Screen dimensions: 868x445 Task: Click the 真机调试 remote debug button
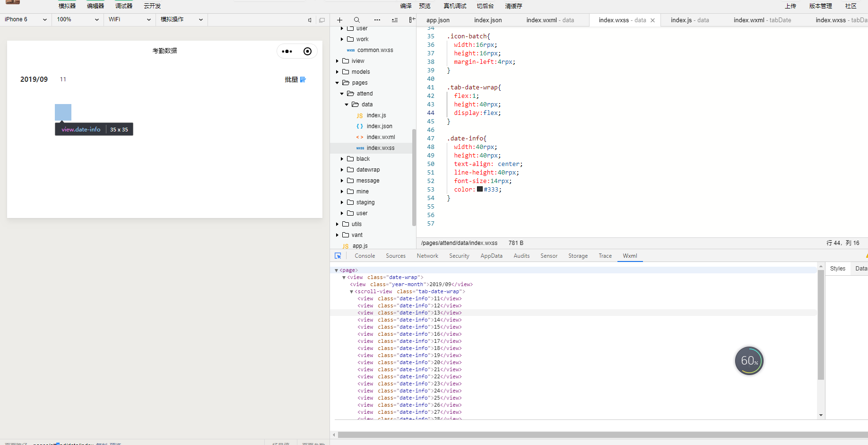pyautogui.click(x=455, y=6)
